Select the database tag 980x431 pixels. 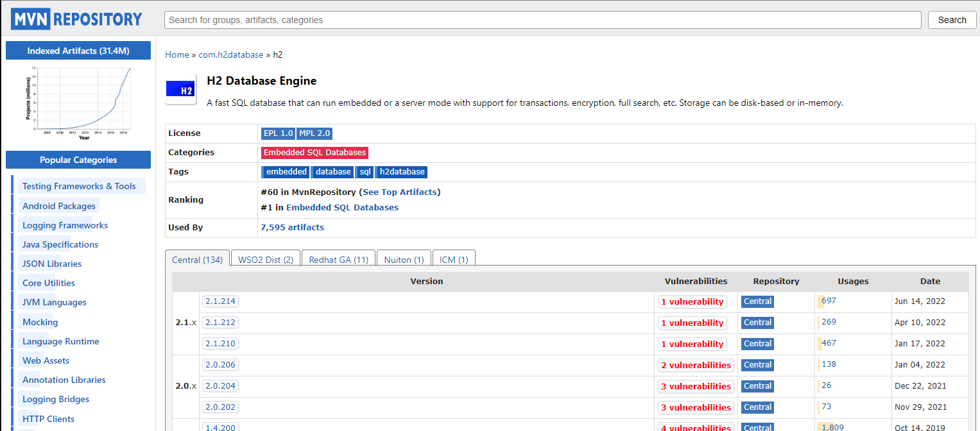pyautogui.click(x=333, y=172)
